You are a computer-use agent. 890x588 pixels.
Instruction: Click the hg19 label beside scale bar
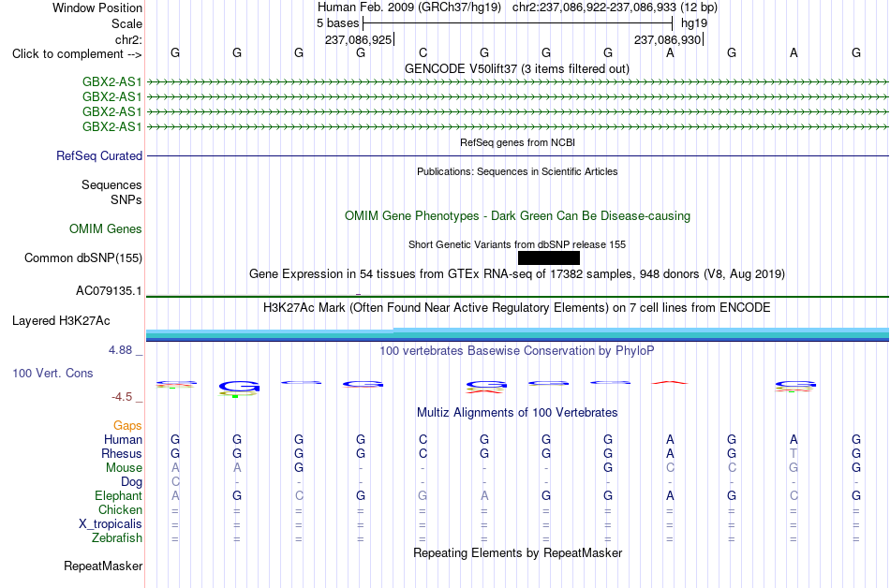(x=694, y=23)
